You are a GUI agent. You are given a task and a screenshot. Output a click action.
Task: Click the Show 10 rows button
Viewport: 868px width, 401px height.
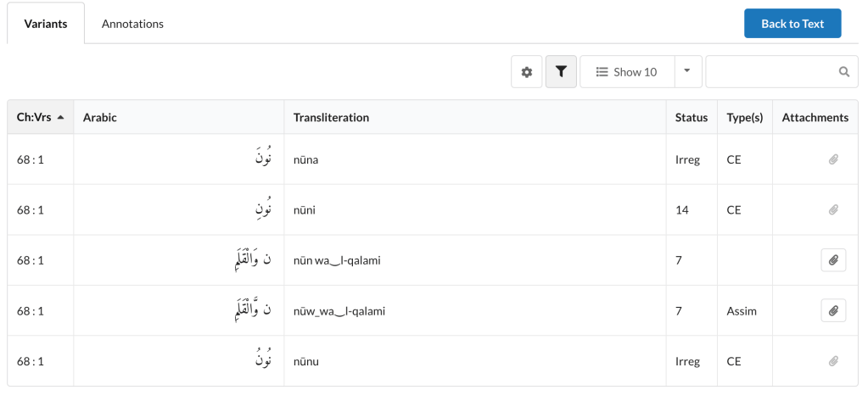[627, 72]
